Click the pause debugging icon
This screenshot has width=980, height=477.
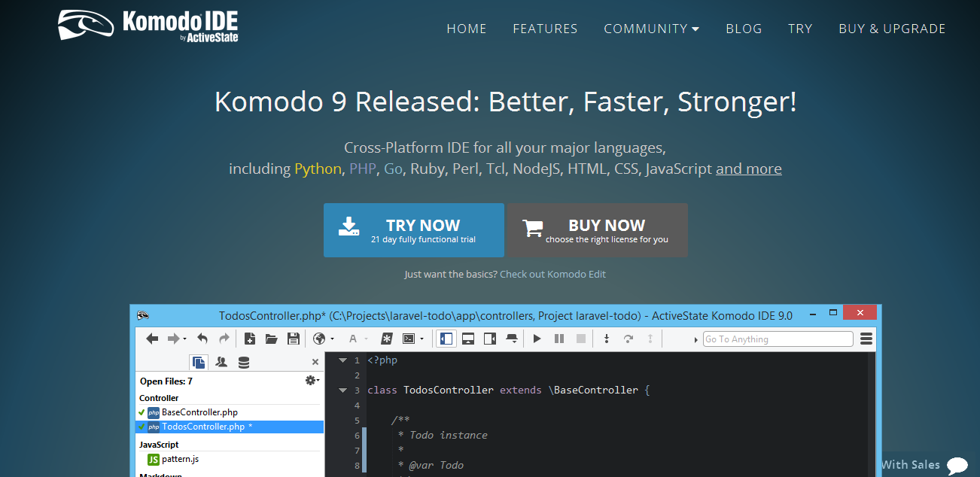tap(559, 339)
